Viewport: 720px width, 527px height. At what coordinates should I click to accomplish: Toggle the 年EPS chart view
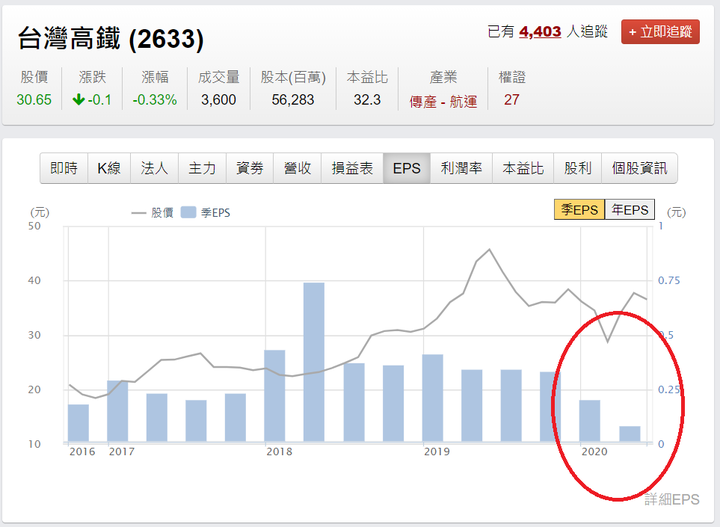coord(630,210)
